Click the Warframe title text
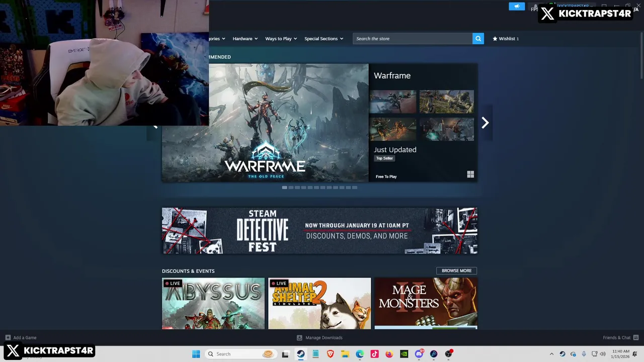 [392, 75]
